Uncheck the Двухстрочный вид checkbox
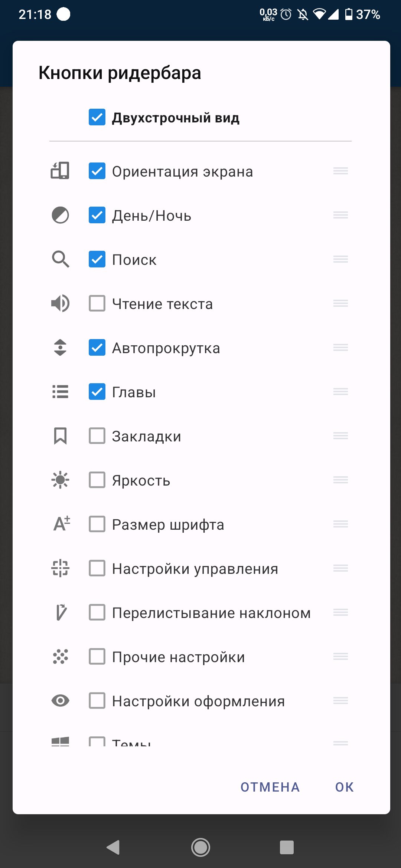 click(x=97, y=117)
